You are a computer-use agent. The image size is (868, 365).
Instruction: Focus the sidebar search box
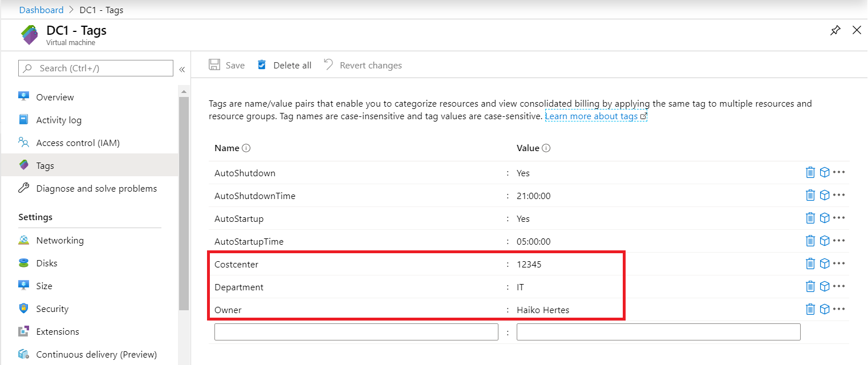click(96, 68)
